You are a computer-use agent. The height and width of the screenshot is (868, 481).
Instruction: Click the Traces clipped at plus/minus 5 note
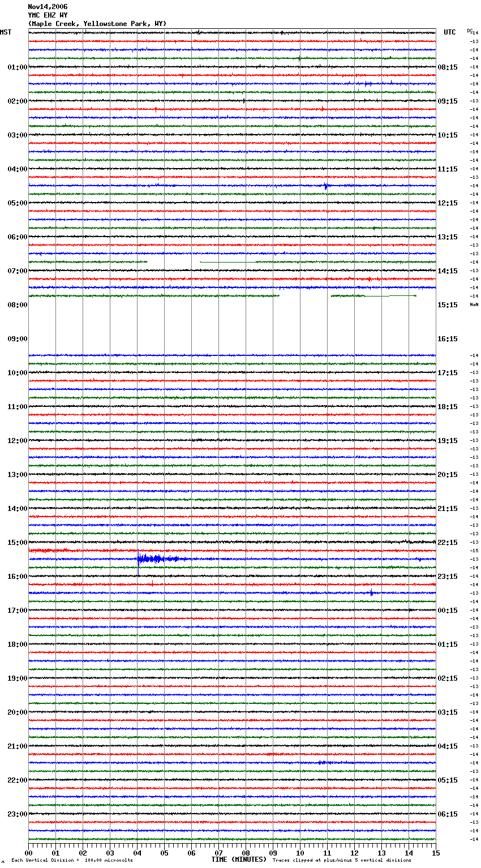pyautogui.click(x=342, y=861)
